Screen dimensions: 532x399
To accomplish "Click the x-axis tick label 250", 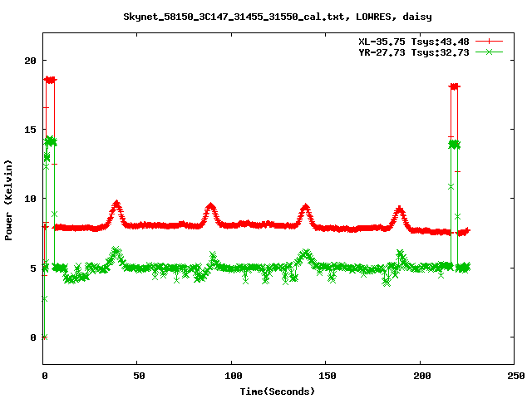I will (515, 376).
